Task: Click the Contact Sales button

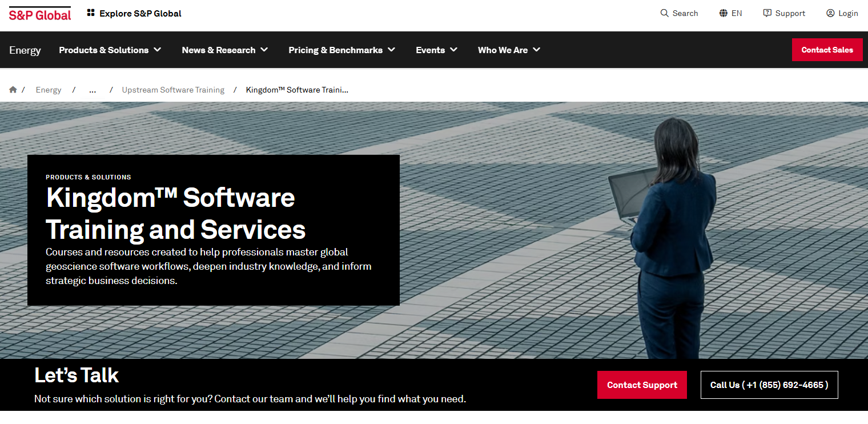Action: [x=827, y=50]
